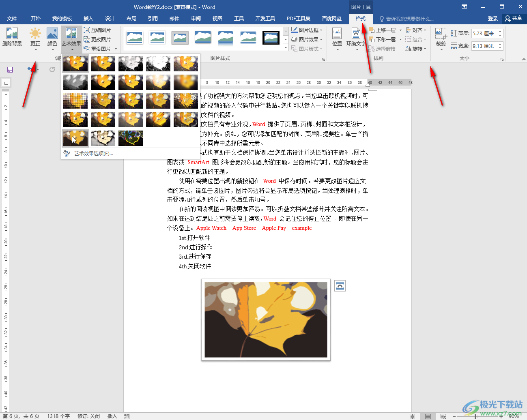Click 更改图片 change picture
Image resolution: width=527 pixels, height=420 pixels.
coord(97,39)
